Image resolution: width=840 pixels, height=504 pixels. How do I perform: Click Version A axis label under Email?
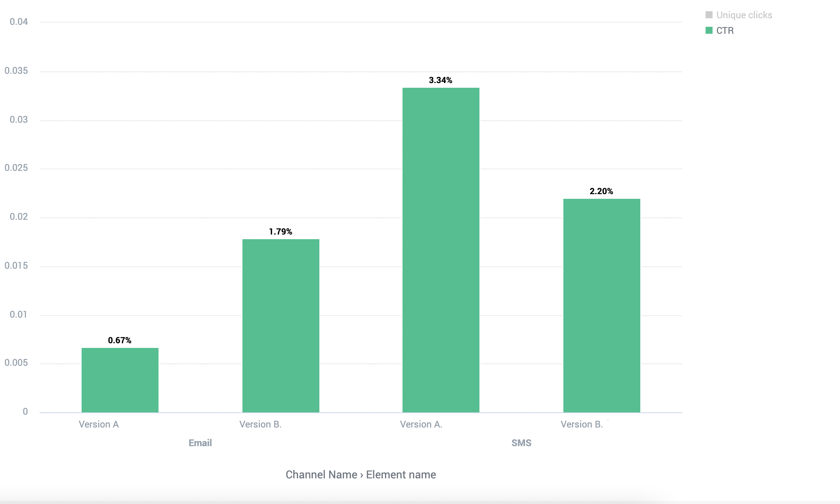[99, 424]
